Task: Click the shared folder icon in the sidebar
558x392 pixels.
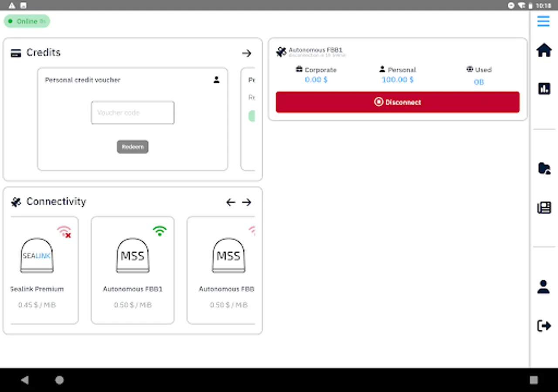Action: [544, 169]
